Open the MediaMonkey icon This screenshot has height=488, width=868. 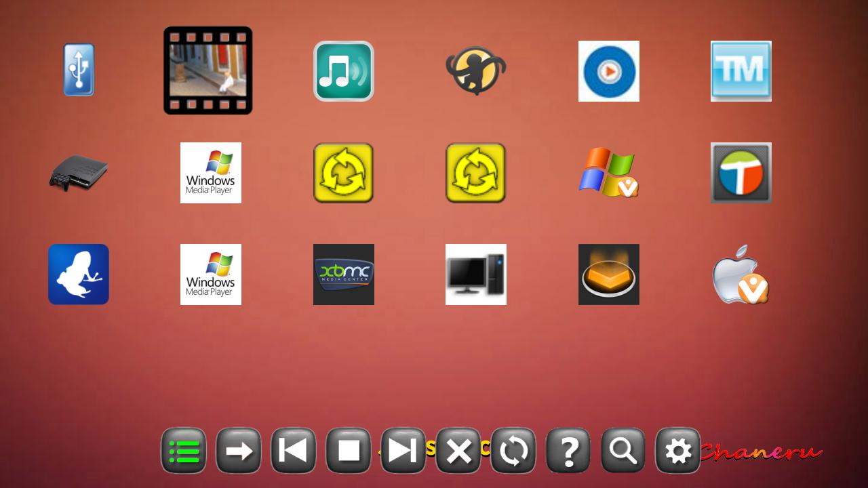476,70
